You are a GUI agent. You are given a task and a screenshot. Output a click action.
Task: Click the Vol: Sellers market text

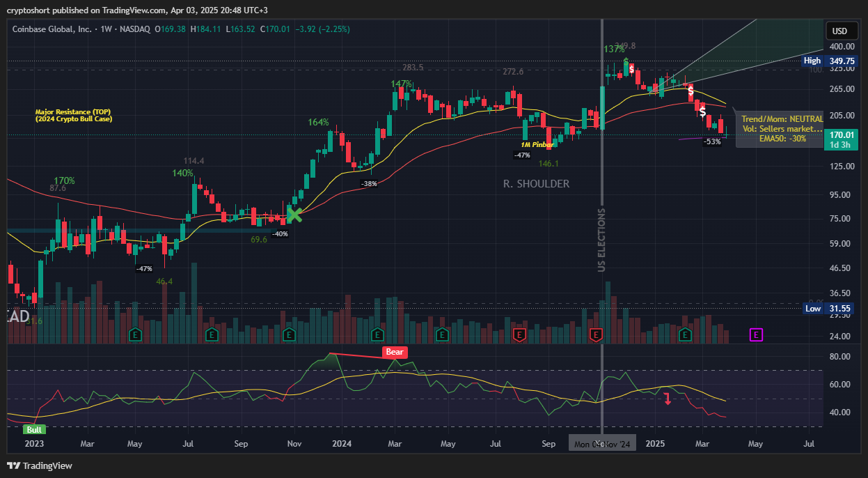tap(782, 129)
